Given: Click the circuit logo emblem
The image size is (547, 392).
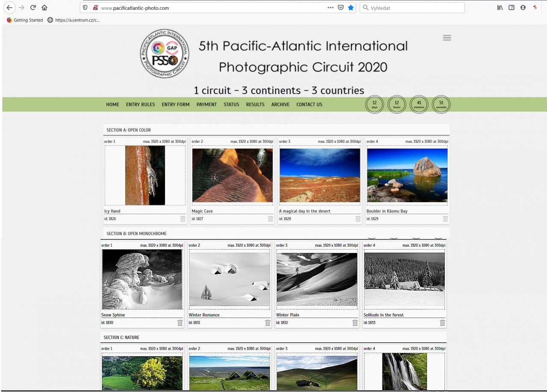Looking at the screenshot, I should [165, 53].
